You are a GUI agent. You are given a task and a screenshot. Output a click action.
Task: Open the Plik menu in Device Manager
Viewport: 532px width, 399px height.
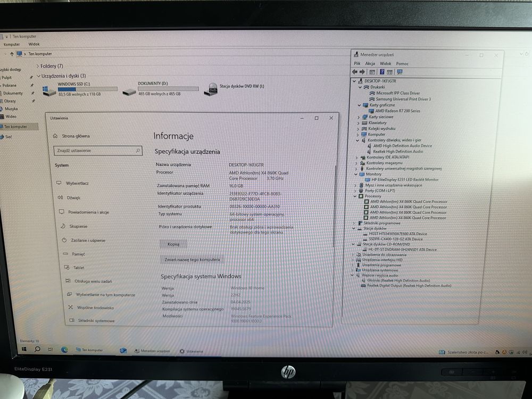pos(357,63)
